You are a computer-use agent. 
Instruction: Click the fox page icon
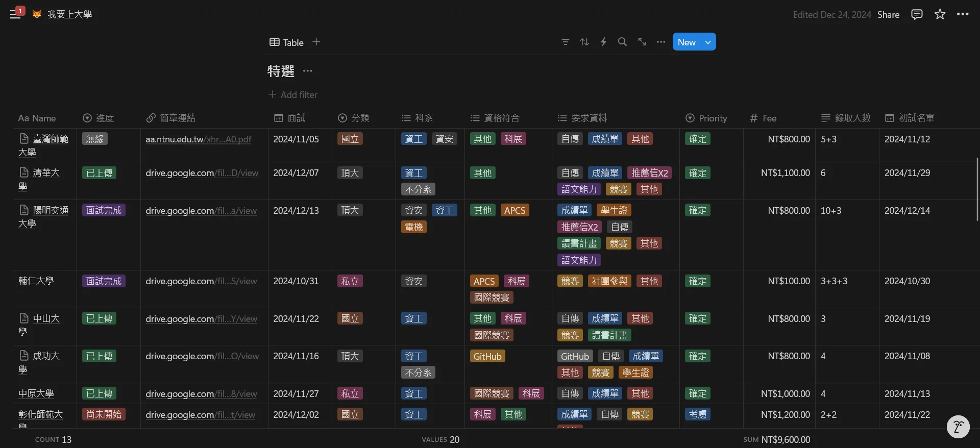[37, 14]
